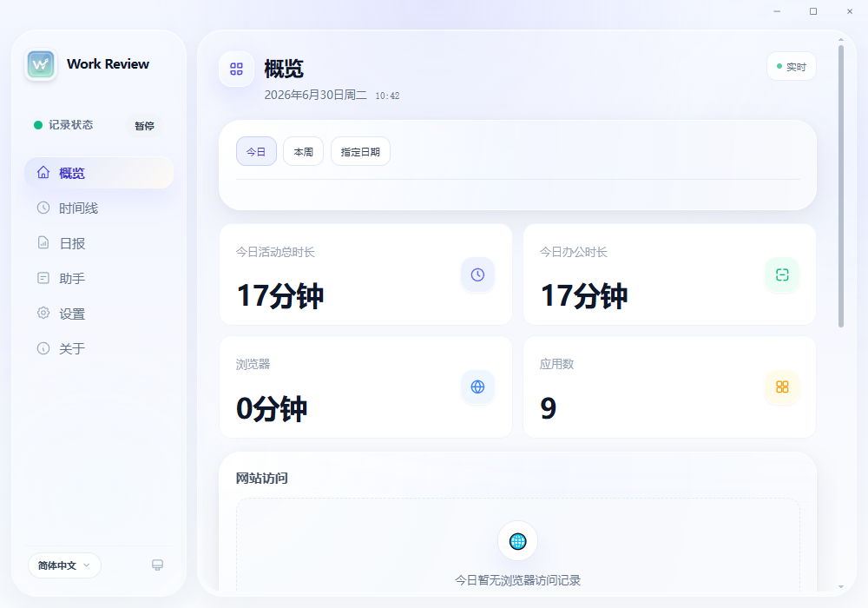Click the 今日办公时长 17分钟 card
868x608 pixels.
pos(669,274)
